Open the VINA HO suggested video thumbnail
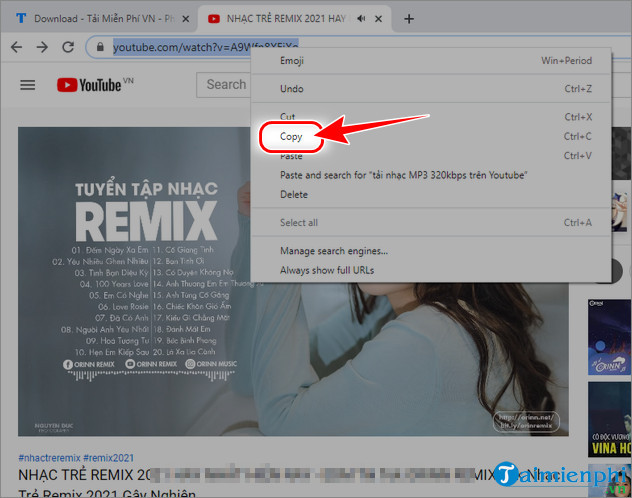 point(609,419)
